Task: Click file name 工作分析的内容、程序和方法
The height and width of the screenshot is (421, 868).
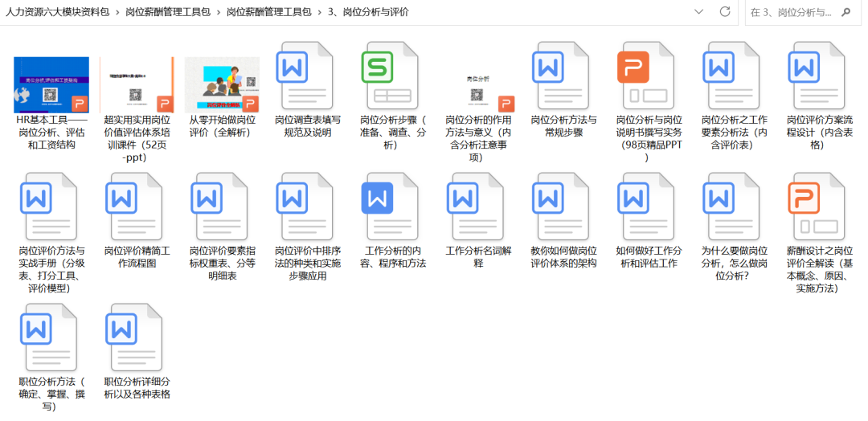Action: coord(392,256)
